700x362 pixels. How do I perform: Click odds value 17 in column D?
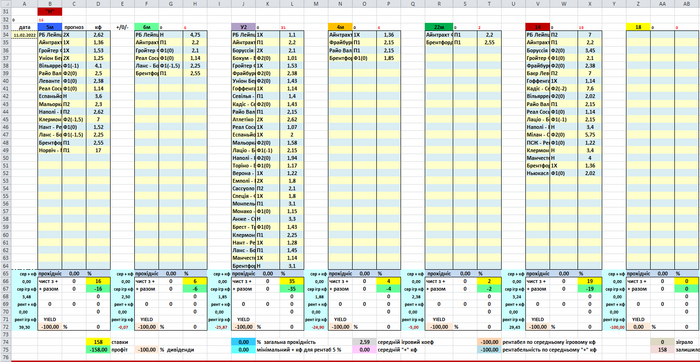click(98, 150)
